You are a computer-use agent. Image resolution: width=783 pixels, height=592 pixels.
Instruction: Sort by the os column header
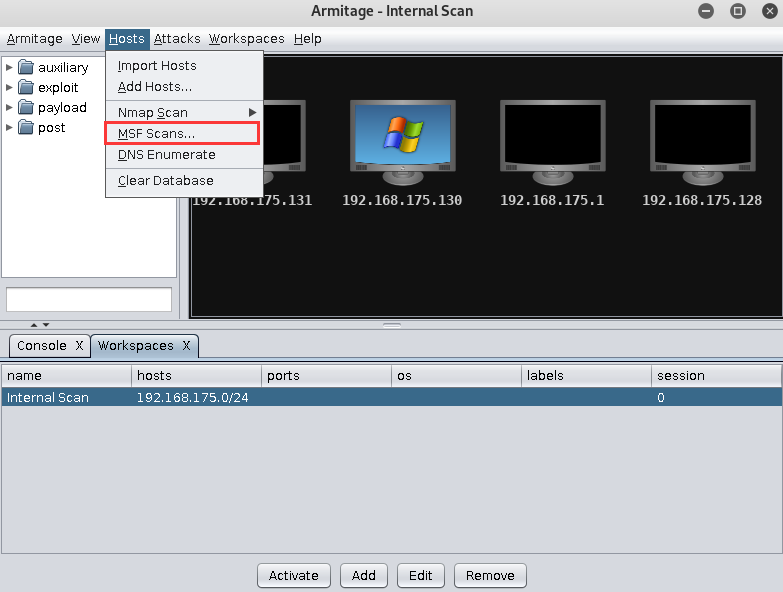(x=456, y=375)
